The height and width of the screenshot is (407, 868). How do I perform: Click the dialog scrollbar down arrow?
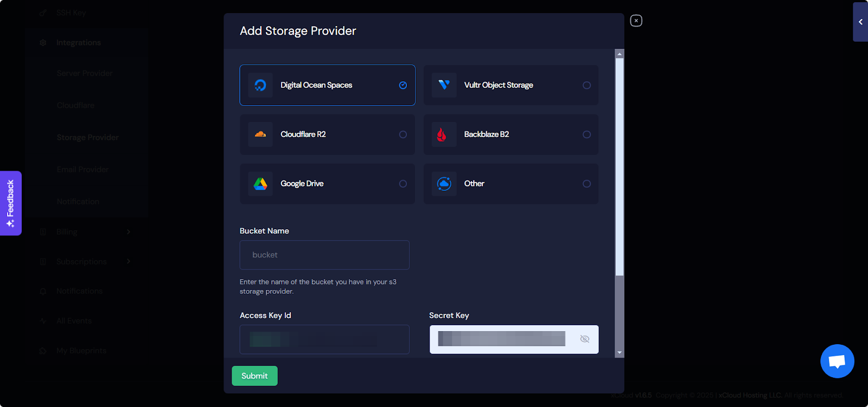click(x=620, y=353)
